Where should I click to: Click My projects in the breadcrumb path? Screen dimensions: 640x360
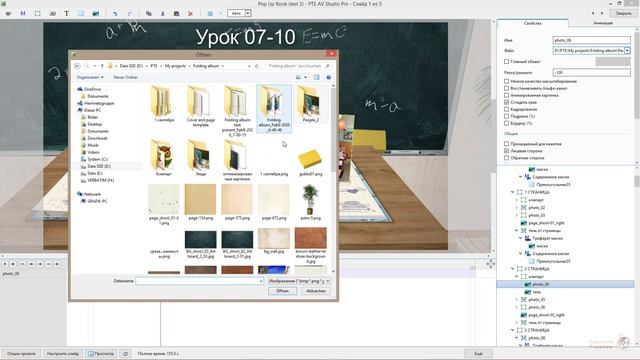pos(175,66)
